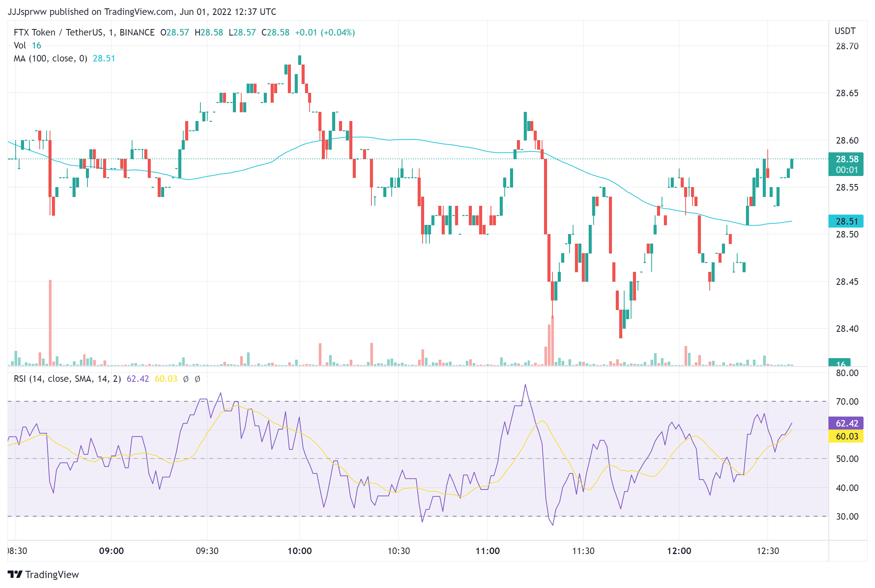Click the published-by header text JJJsprww

click(27, 12)
